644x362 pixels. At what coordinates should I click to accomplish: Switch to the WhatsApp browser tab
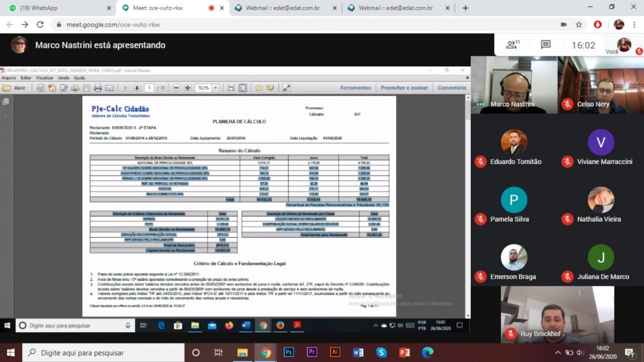pos(58,8)
